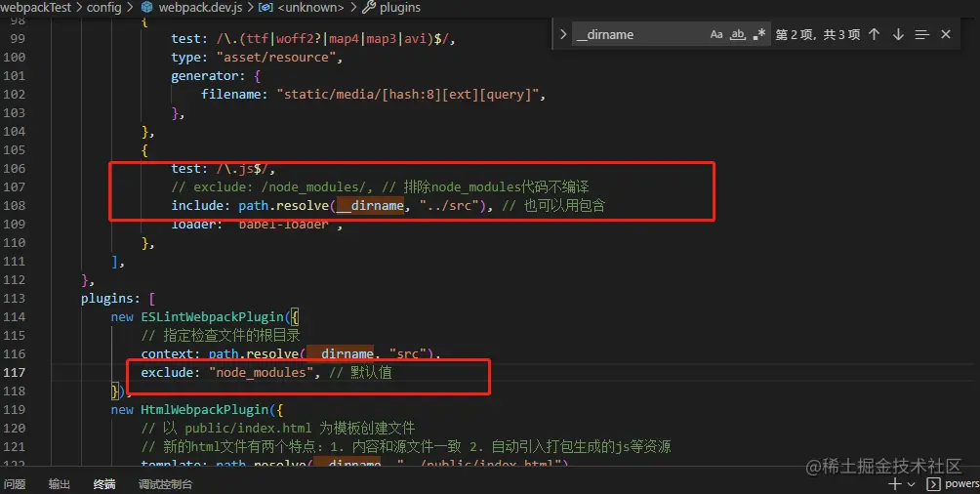Click line number 117 in gutter
The image size is (980, 494).
[x=14, y=372]
